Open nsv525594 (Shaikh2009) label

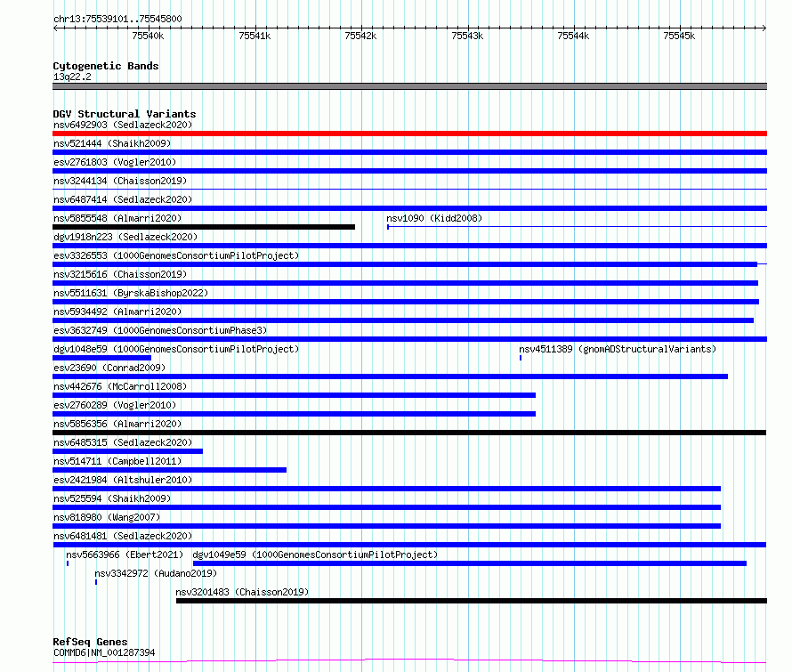[x=112, y=498]
